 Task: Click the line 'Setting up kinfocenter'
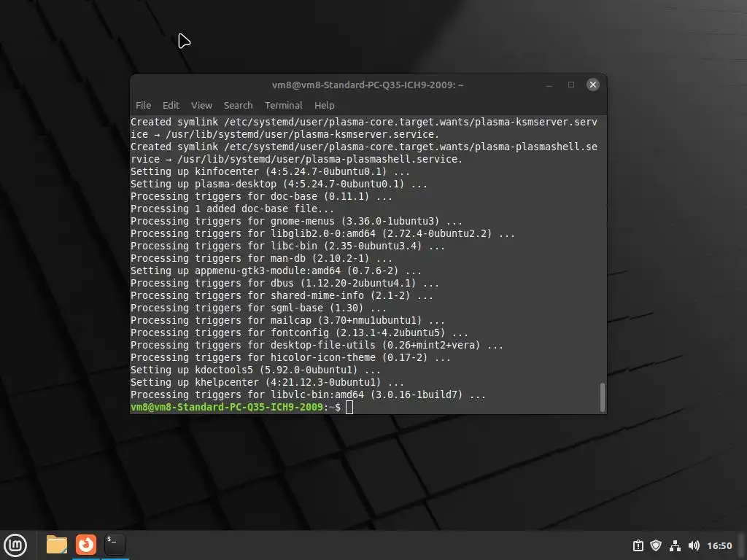pyautogui.click(x=270, y=171)
